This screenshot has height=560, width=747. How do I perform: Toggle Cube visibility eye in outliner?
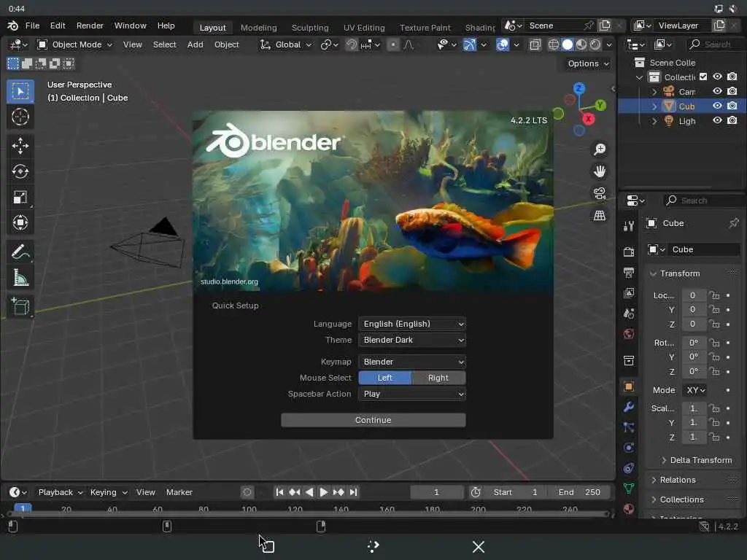click(717, 106)
